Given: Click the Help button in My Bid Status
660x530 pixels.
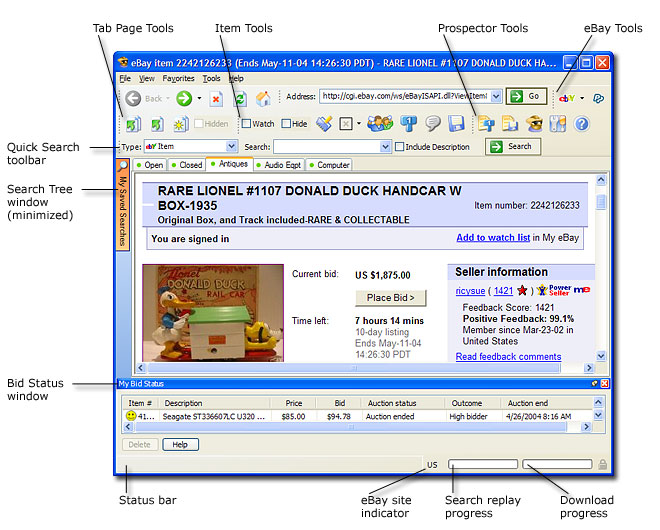Looking at the screenshot, I should tap(180, 445).
